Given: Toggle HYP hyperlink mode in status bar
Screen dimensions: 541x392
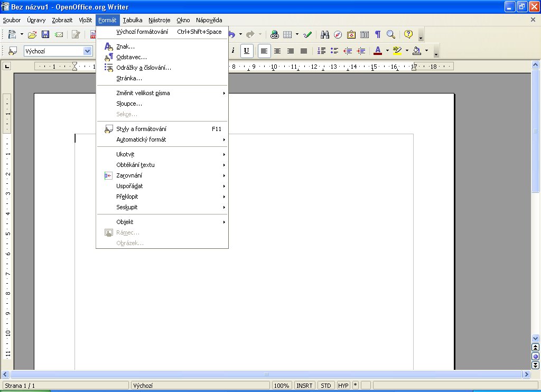Looking at the screenshot, I should tap(343, 386).
